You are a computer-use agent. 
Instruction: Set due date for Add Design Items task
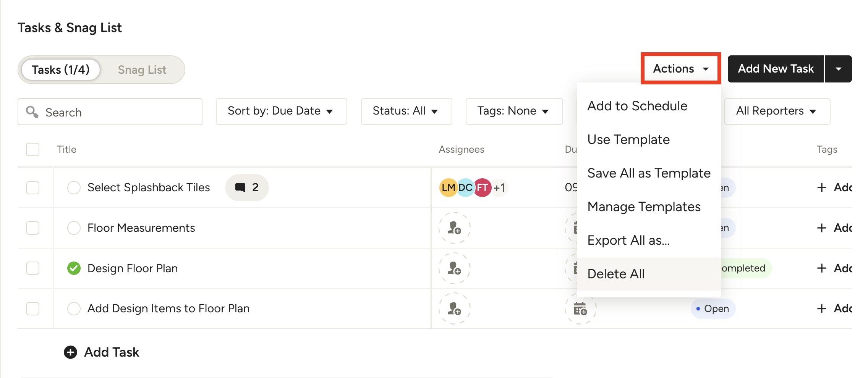pyautogui.click(x=580, y=309)
